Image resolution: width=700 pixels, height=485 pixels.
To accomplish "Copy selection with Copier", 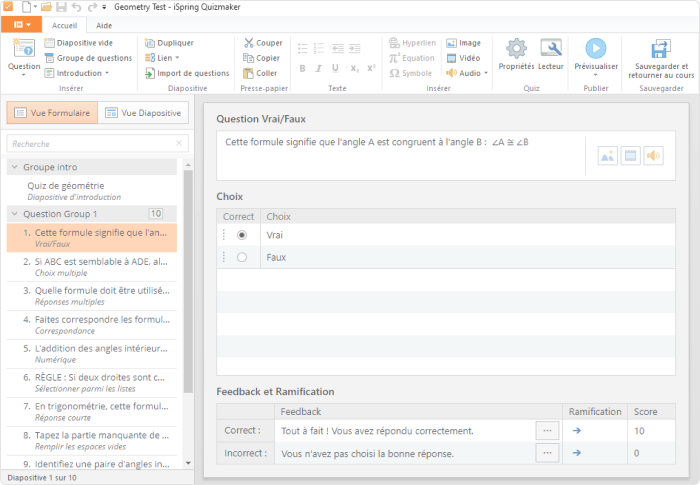I will (x=262, y=58).
